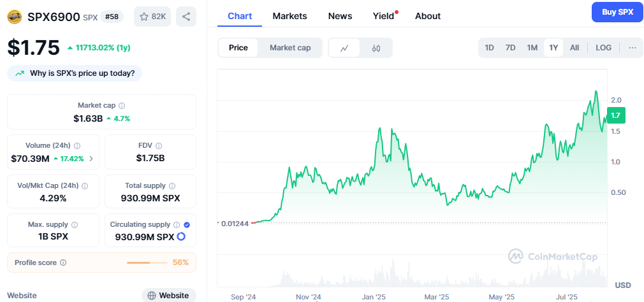Click the trend icon in Why is SPX's price up
Screen dimensions: 644x302
[x=20, y=73]
